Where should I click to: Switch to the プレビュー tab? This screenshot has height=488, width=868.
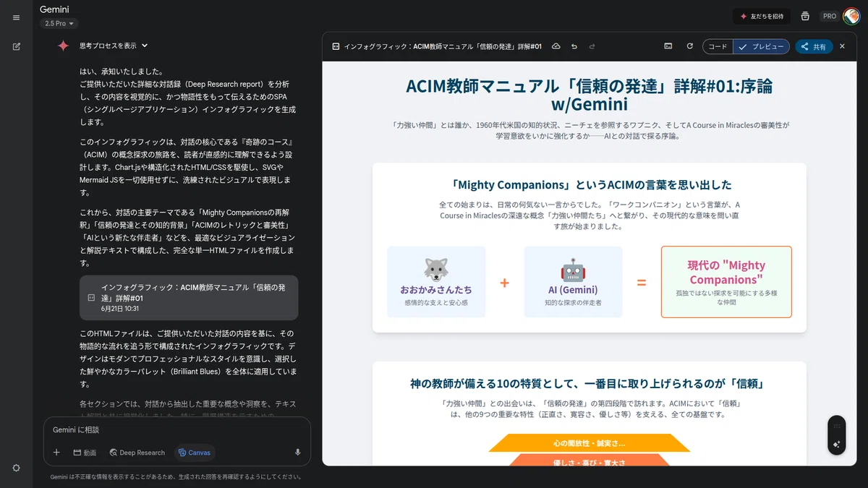[x=761, y=46]
